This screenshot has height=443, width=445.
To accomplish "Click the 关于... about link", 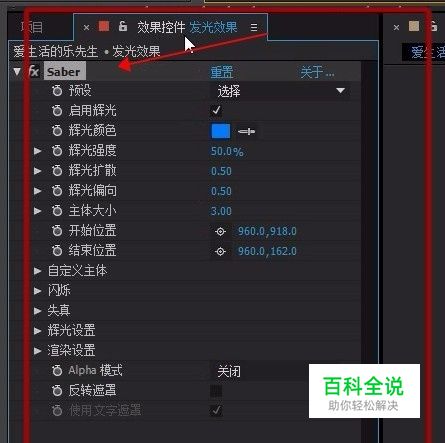I will tap(317, 72).
